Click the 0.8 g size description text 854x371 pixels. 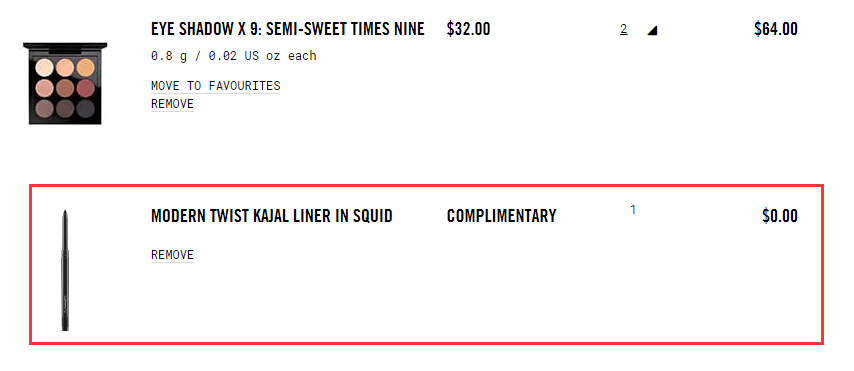tap(234, 56)
